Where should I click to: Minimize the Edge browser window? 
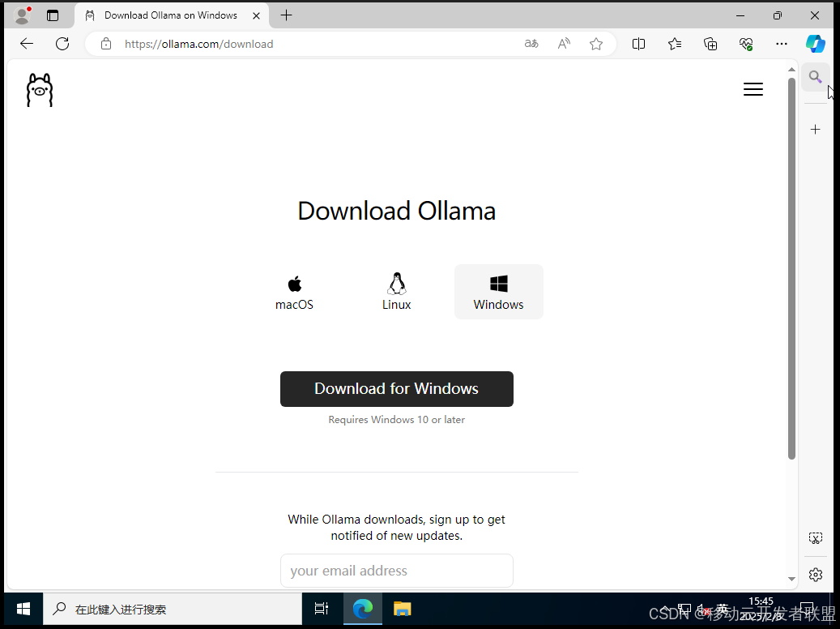[740, 15]
